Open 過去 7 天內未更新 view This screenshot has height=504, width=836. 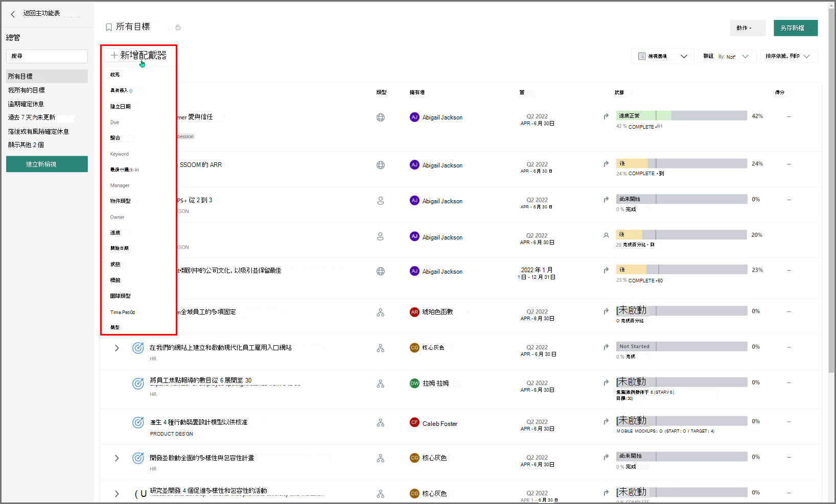(x=32, y=117)
